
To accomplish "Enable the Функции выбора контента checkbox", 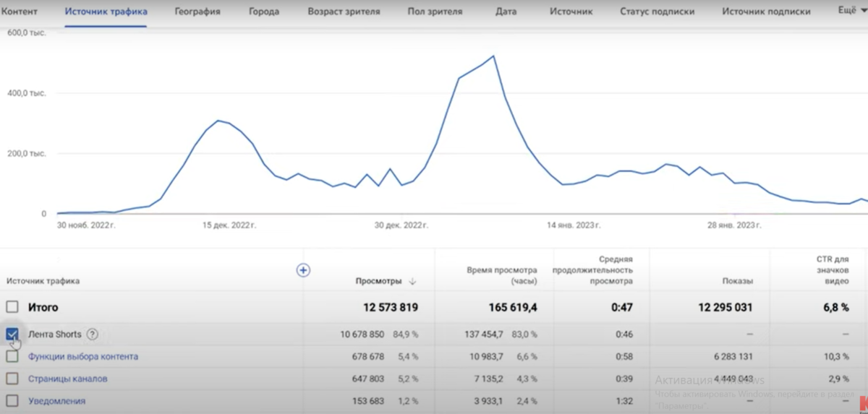I will coord(12,356).
